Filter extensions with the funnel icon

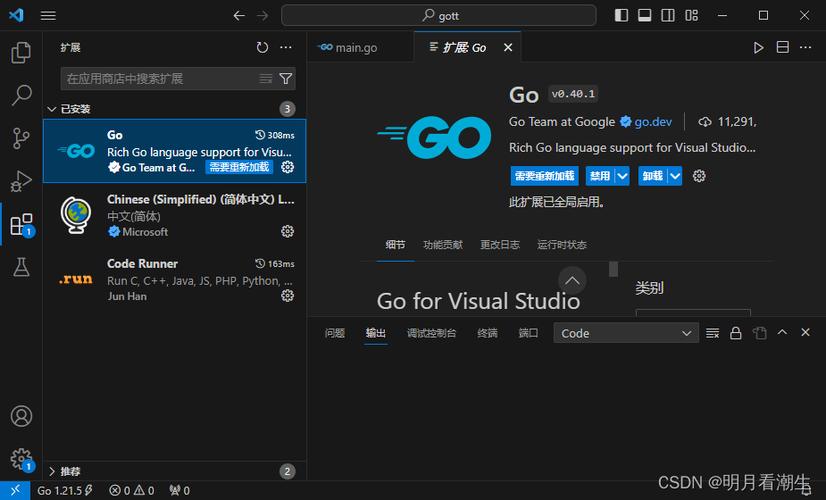pyautogui.click(x=286, y=79)
